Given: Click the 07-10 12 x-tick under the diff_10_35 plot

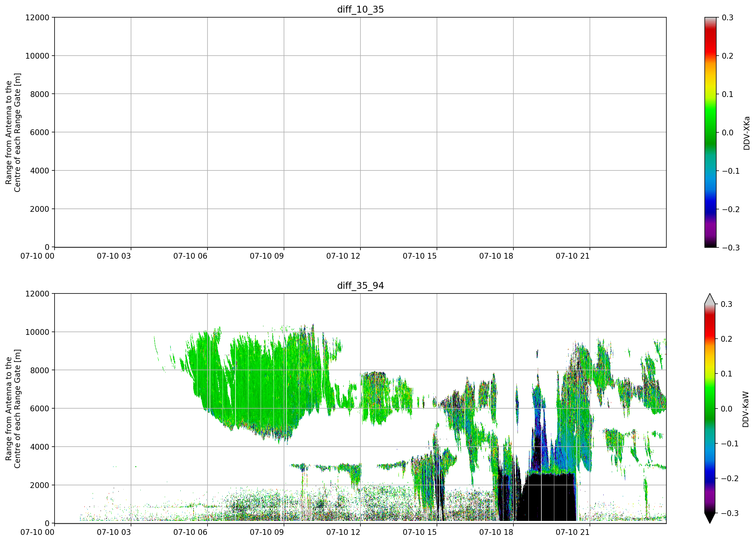Looking at the screenshot, I should pyautogui.click(x=343, y=256).
